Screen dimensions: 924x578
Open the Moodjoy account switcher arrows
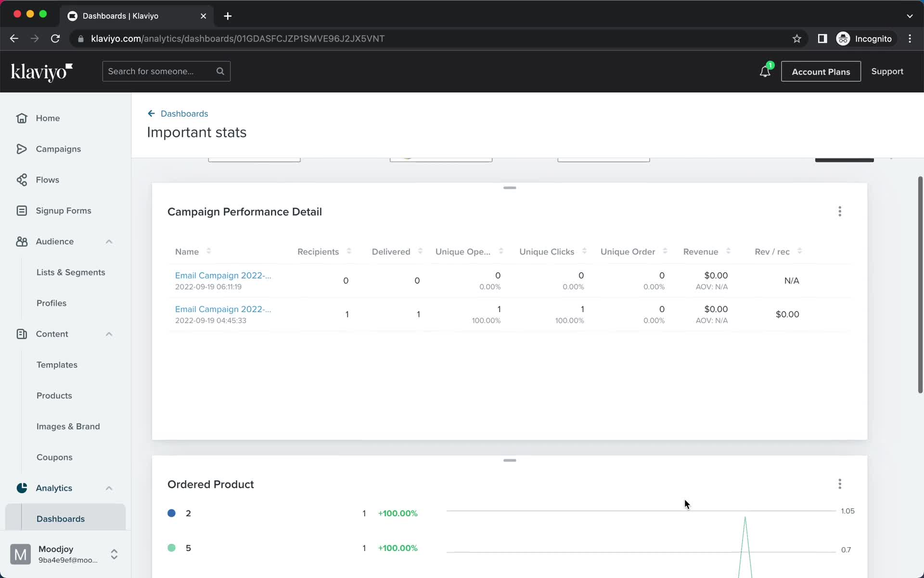click(x=114, y=554)
